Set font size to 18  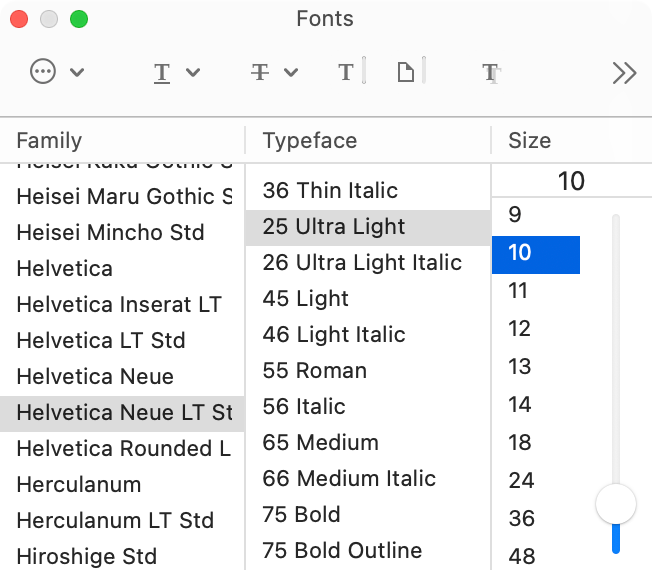click(536, 442)
